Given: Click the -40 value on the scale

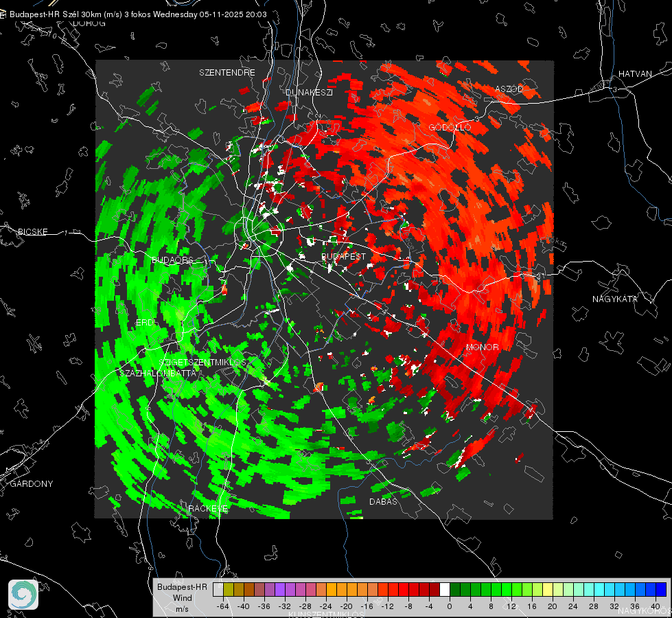Looking at the screenshot, I should click(x=244, y=606).
